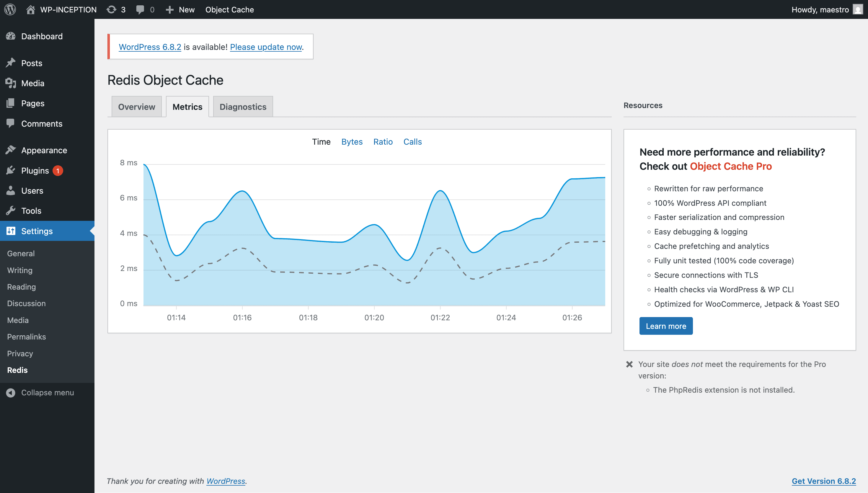Open the updates icon showing 3
Image resolution: width=868 pixels, height=493 pixels.
coord(111,9)
